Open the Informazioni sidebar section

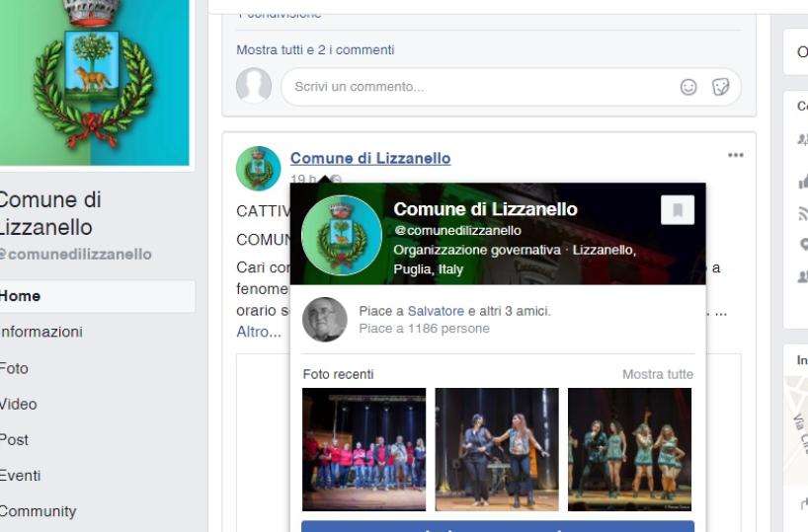coord(41,332)
